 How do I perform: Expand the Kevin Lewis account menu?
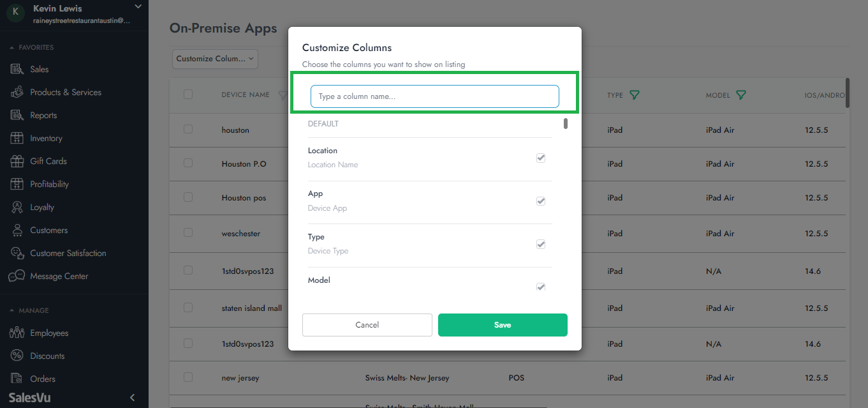(138, 7)
